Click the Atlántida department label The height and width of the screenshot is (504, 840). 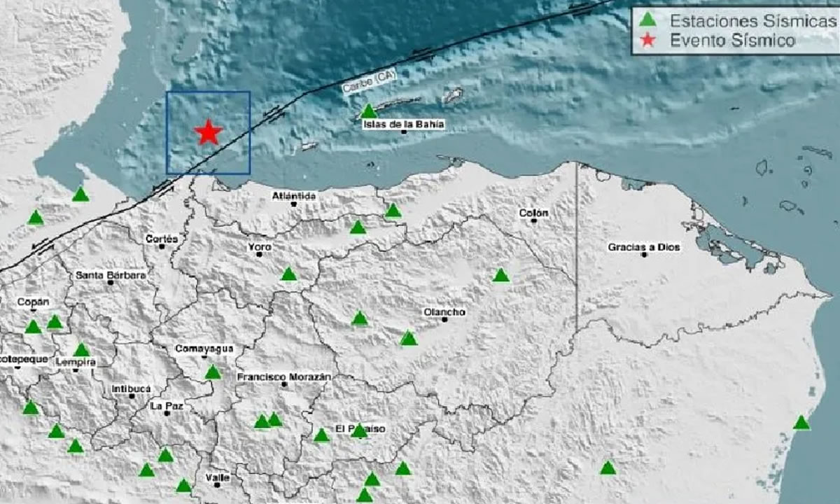294,196
